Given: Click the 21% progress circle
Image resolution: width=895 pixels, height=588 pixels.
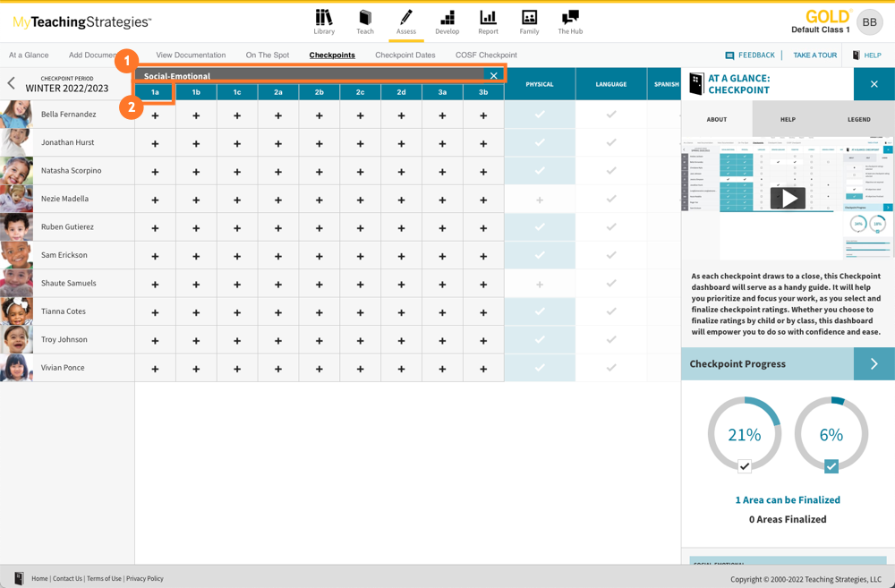Looking at the screenshot, I should [x=744, y=434].
